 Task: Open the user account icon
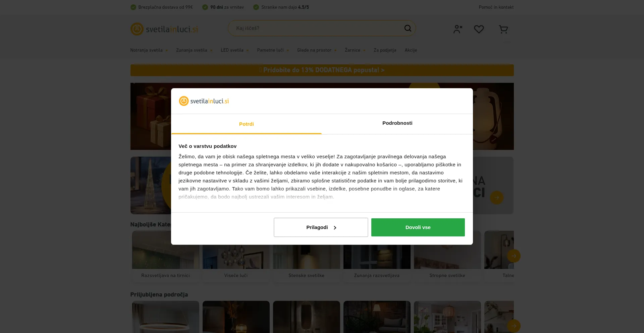click(x=458, y=29)
